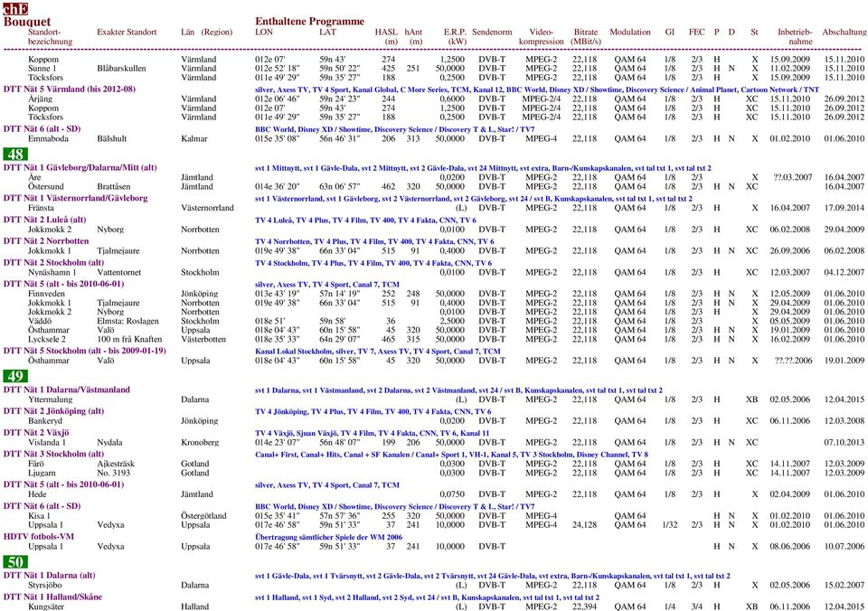Click the station name "Vislanda 1"
Image resolution: width=868 pixels, height=611 pixels.
46,443
